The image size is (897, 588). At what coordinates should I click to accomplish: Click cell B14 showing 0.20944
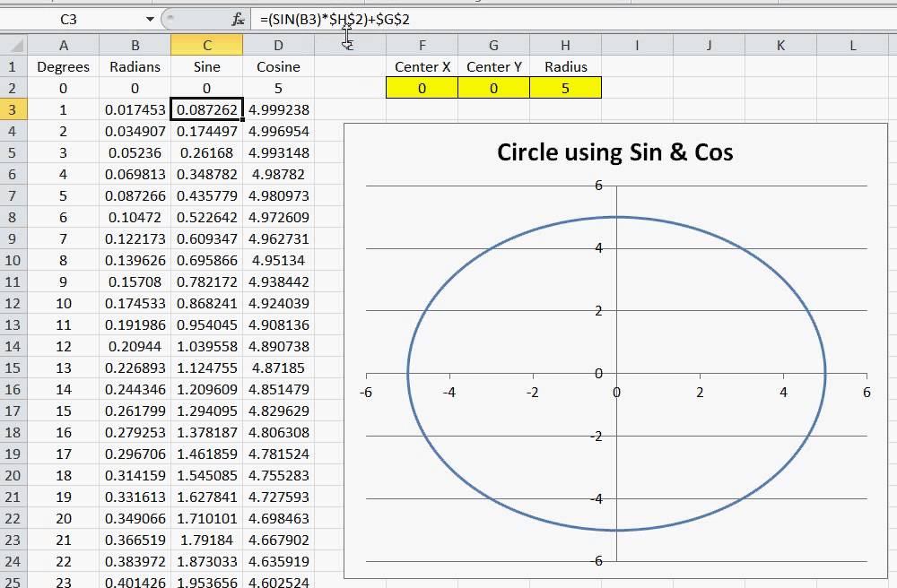(135, 346)
